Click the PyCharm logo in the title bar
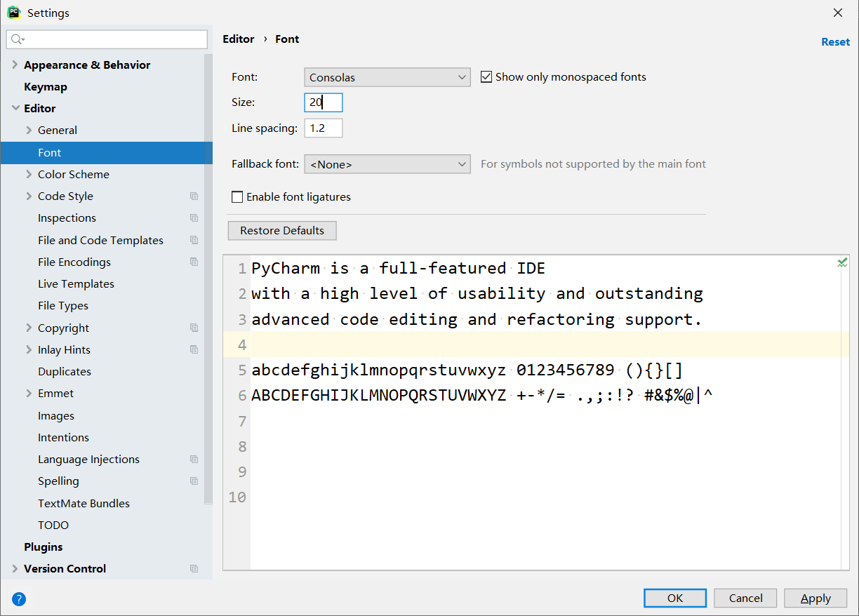This screenshot has height=616, width=859. click(x=13, y=13)
